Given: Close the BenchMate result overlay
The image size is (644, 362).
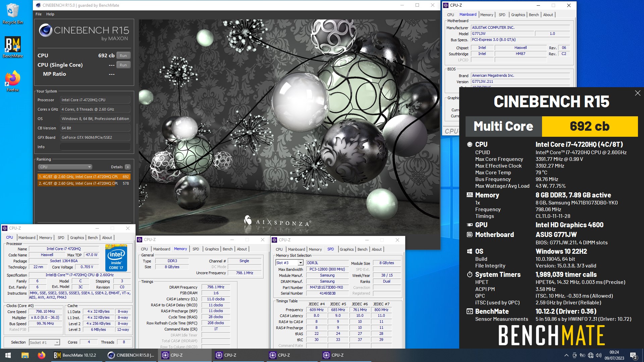Looking at the screenshot, I should 638,93.
